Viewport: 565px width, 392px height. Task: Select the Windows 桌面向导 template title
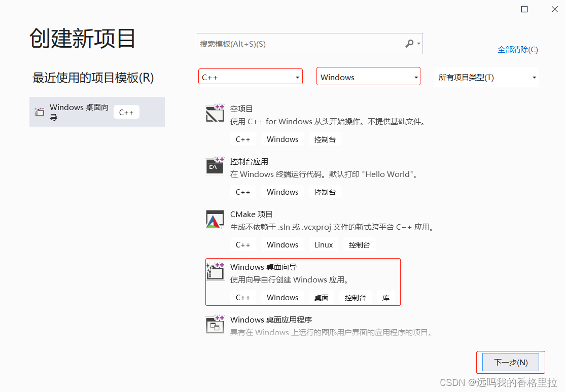pyautogui.click(x=263, y=267)
